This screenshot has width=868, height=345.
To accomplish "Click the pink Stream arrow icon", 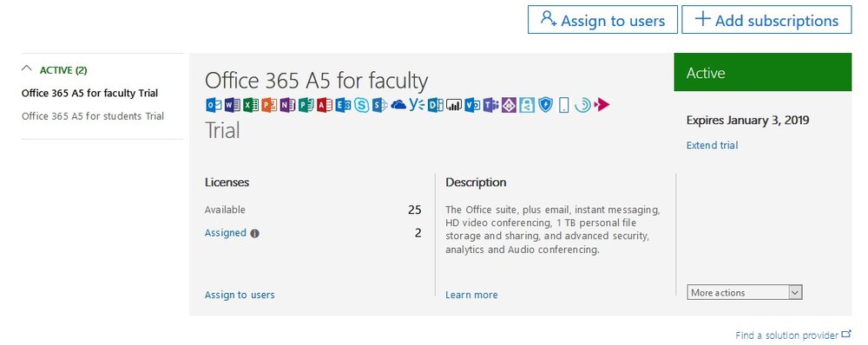I will 602,105.
